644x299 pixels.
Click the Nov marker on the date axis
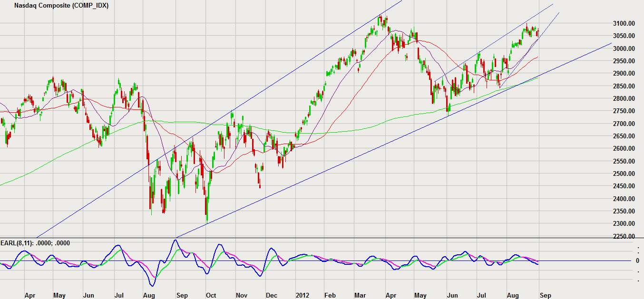[x=242, y=295]
